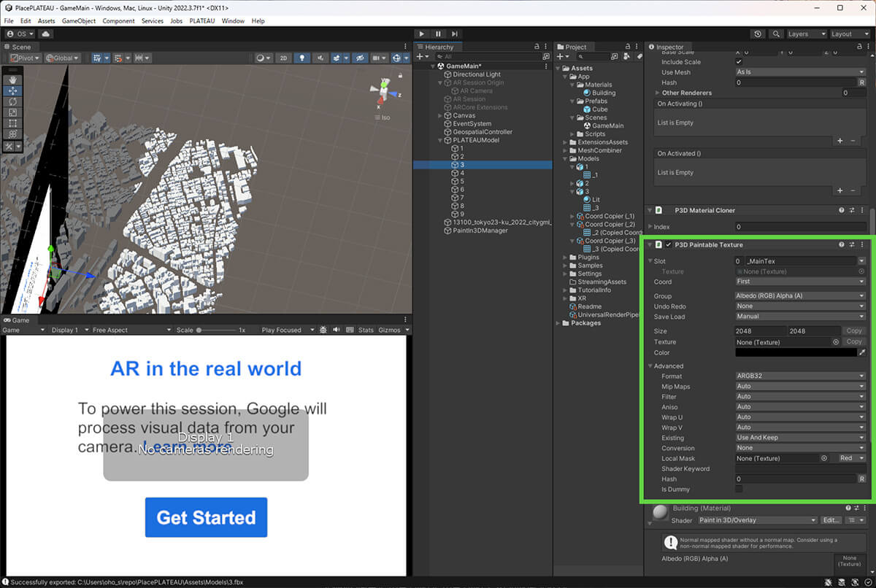Screen dimensions: 876x588
Task: Click the scene orientation gizmo
Action: 385,93
